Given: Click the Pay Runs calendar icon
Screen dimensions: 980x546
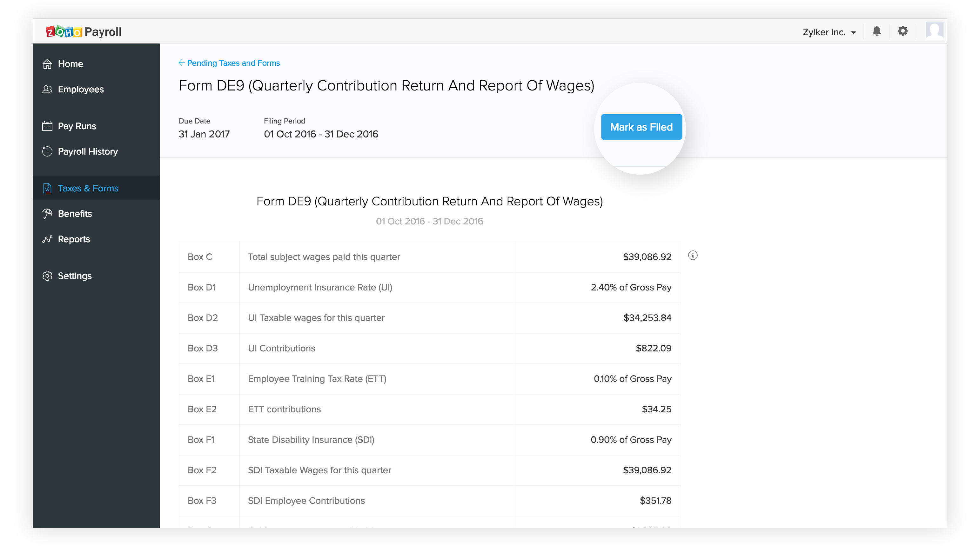Looking at the screenshot, I should click(47, 126).
